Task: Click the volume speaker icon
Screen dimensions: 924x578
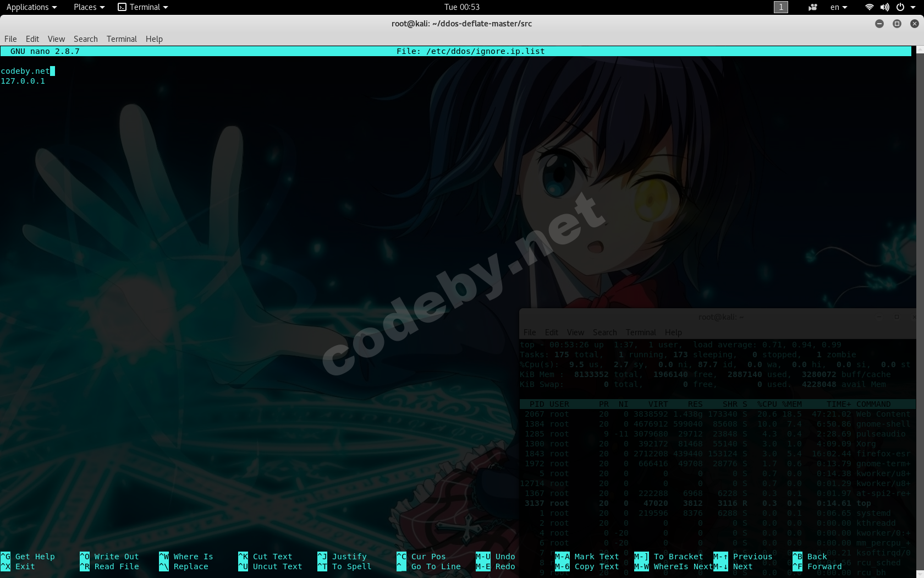Action: (884, 7)
